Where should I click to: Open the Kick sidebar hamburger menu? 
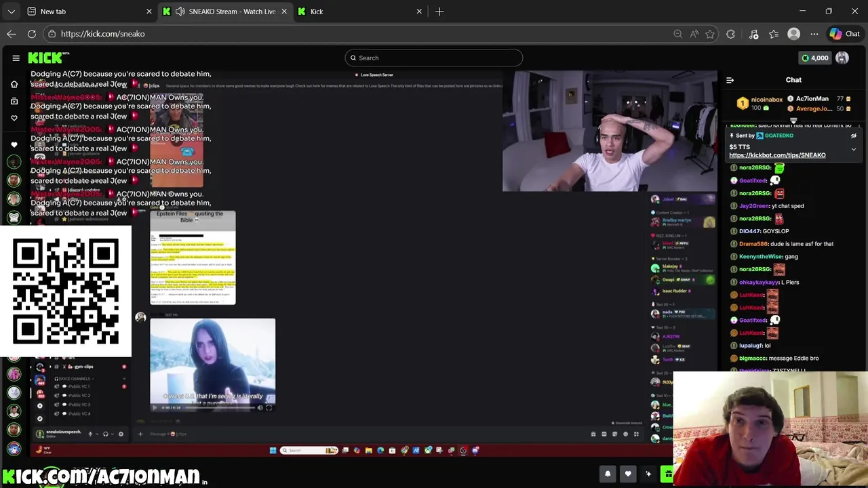pyautogui.click(x=16, y=58)
